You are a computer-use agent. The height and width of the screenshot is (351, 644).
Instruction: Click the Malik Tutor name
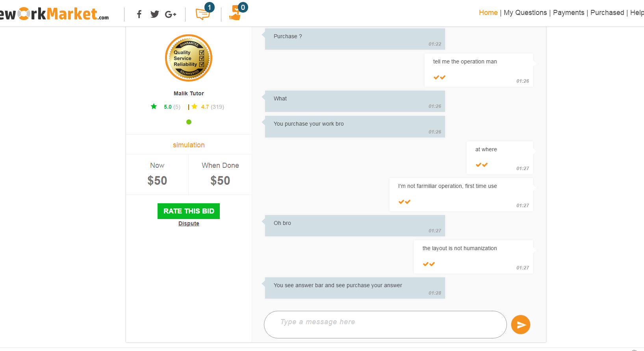click(x=189, y=93)
